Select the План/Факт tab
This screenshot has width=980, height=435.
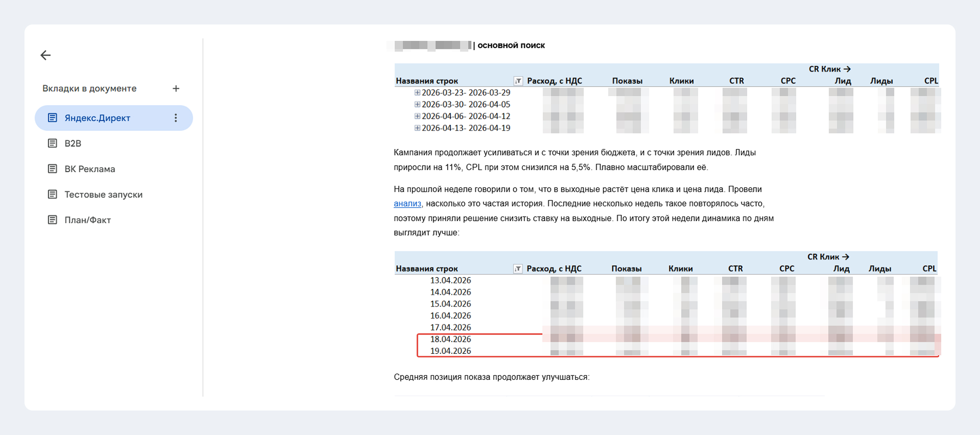(87, 220)
